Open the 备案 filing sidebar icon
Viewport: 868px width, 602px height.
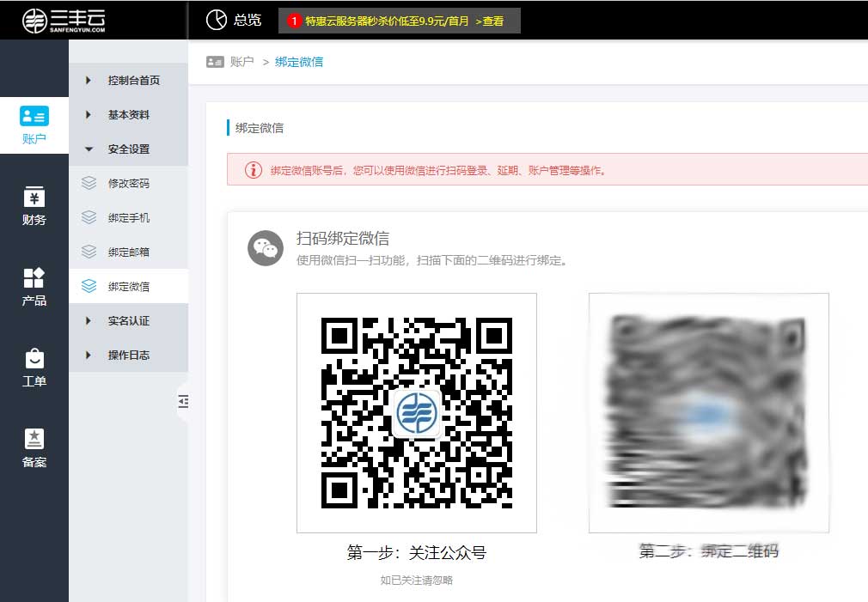coord(34,439)
